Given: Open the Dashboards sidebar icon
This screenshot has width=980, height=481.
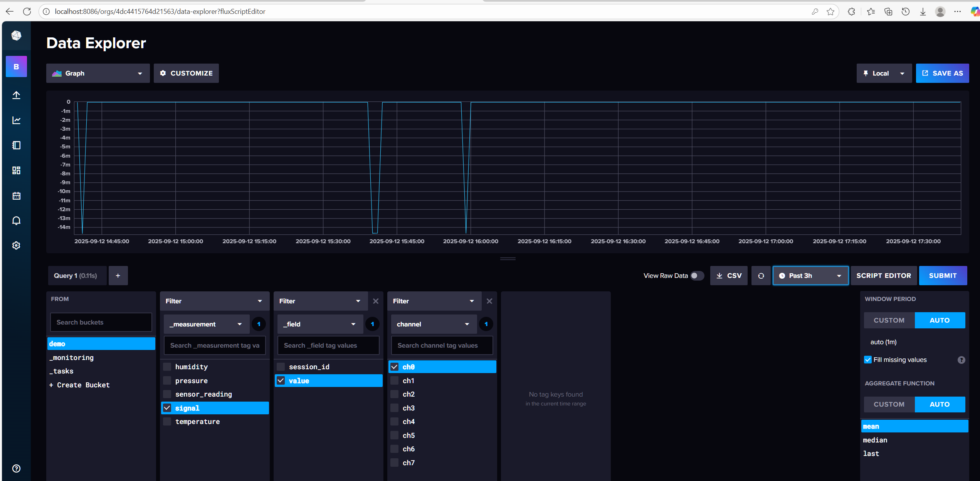Looking at the screenshot, I should tap(16, 170).
